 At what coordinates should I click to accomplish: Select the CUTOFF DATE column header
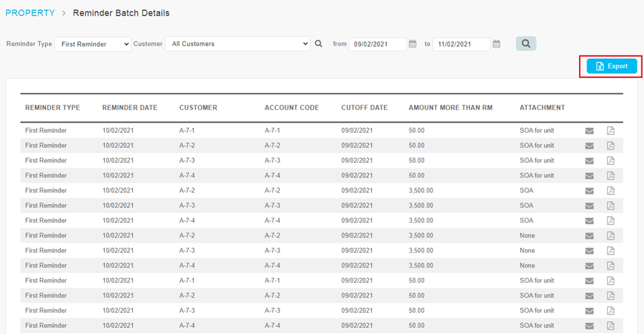(364, 107)
